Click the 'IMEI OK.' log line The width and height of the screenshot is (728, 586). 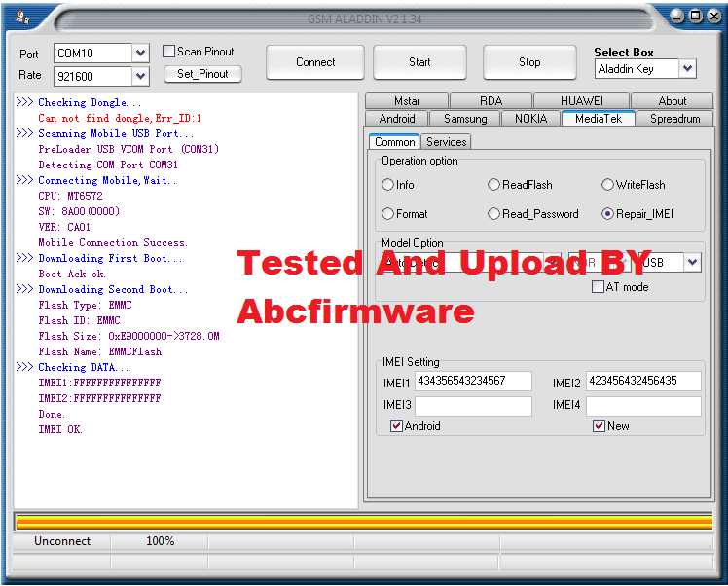coord(60,429)
